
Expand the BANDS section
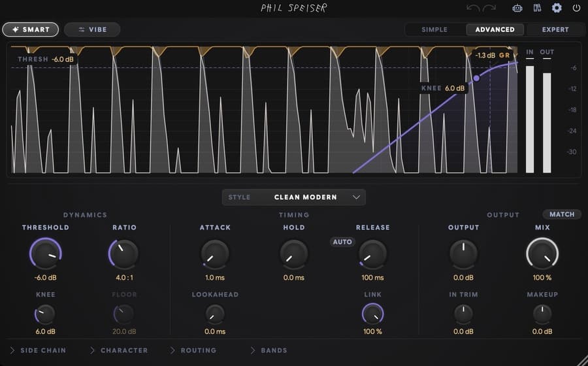(x=269, y=350)
